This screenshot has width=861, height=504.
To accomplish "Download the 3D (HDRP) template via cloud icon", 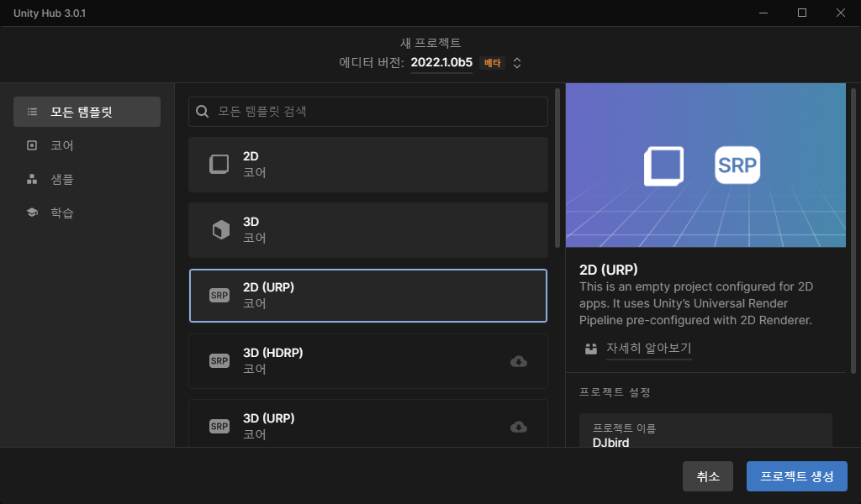I will coord(518,361).
